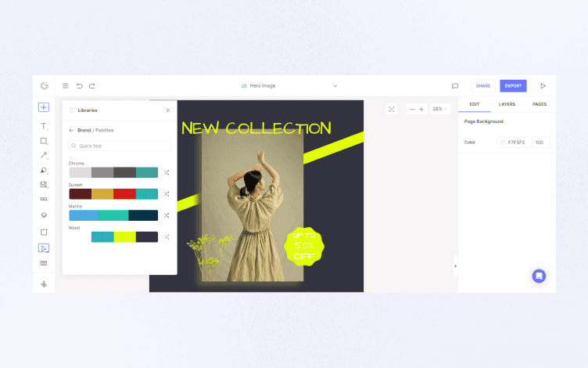Shuffle the Weed palette
This screenshot has width=588, height=368.
[167, 237]
